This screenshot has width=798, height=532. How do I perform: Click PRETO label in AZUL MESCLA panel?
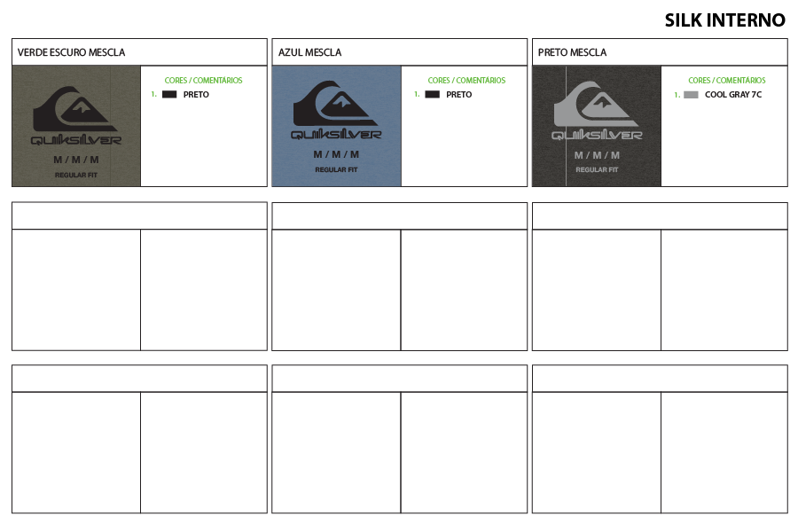point(459,95)
